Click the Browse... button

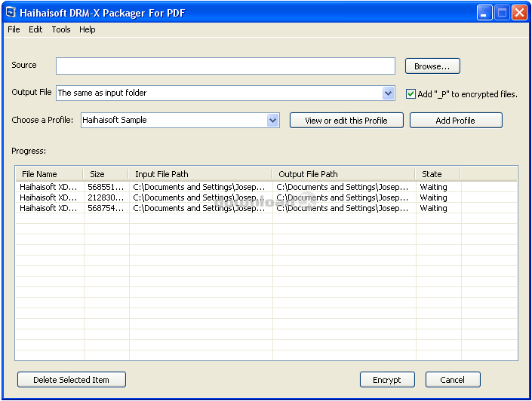[432, 66]
